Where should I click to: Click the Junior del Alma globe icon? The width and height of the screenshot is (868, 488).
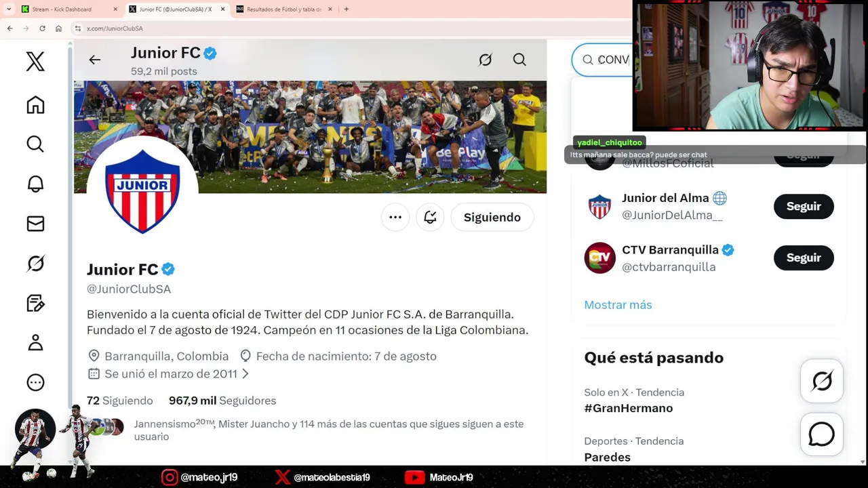tap(719, 198)
